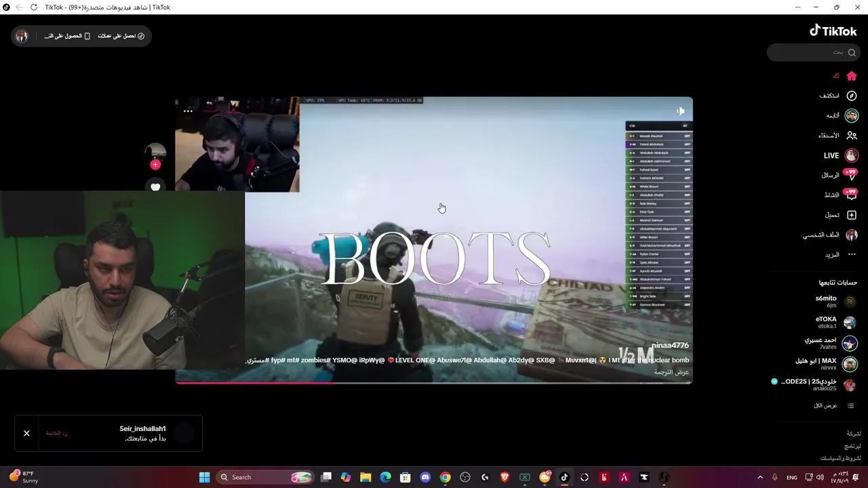The height and width of the screenshot is (488, 868).
Task: Launch Copilot from the taskbar
Action: [346, 477]
